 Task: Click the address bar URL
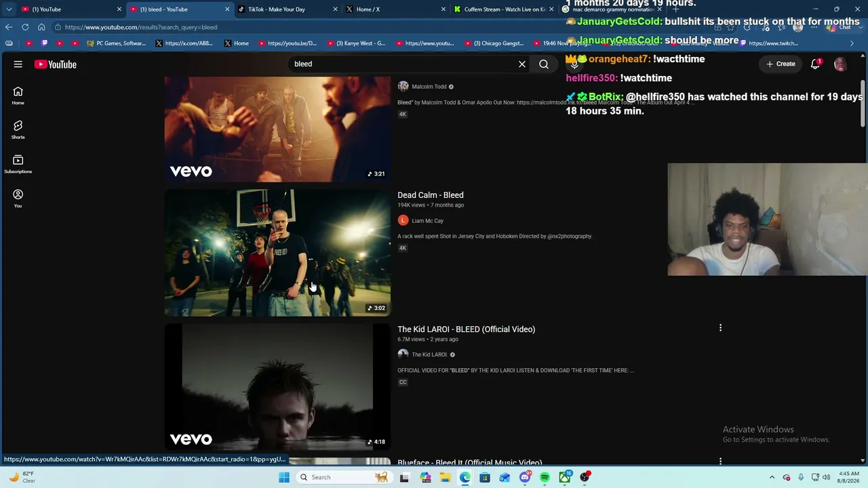tap(141, 27)
